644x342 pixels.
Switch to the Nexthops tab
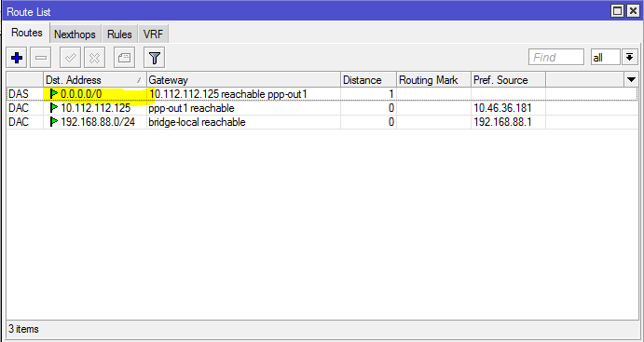pos(75,34)
